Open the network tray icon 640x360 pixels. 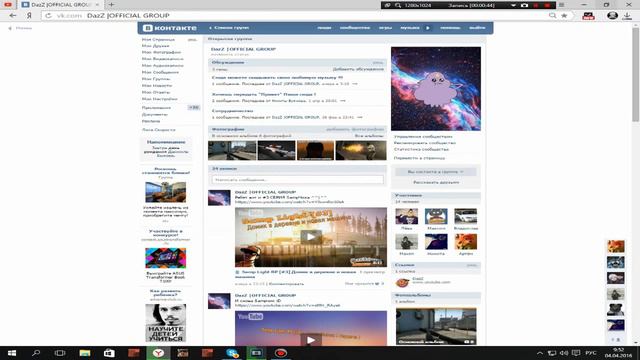click(552, 353)
